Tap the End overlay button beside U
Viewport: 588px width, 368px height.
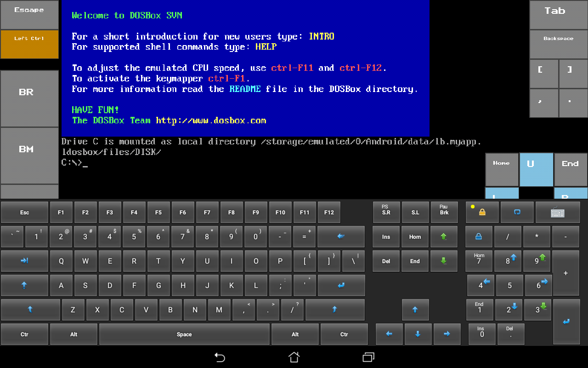571,169
